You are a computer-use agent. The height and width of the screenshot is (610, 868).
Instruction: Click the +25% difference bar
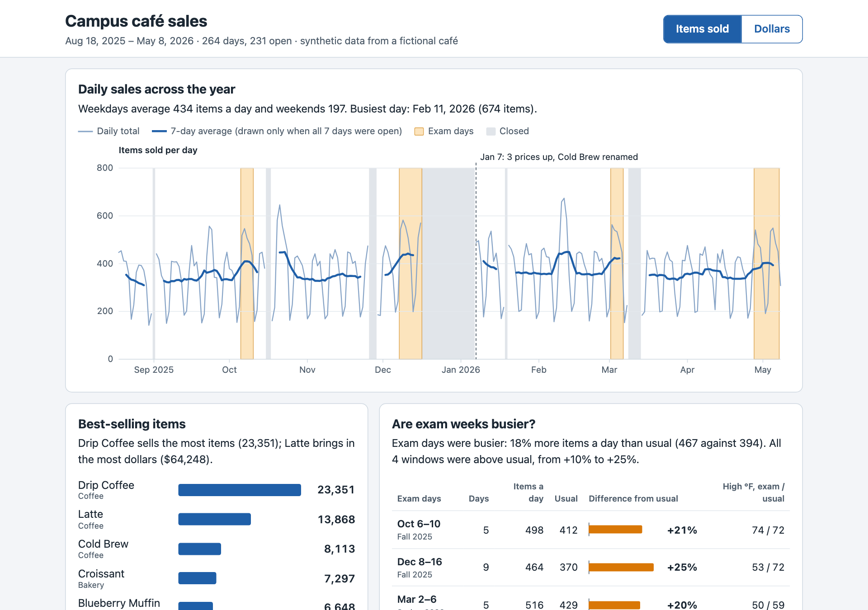(621, 567)
